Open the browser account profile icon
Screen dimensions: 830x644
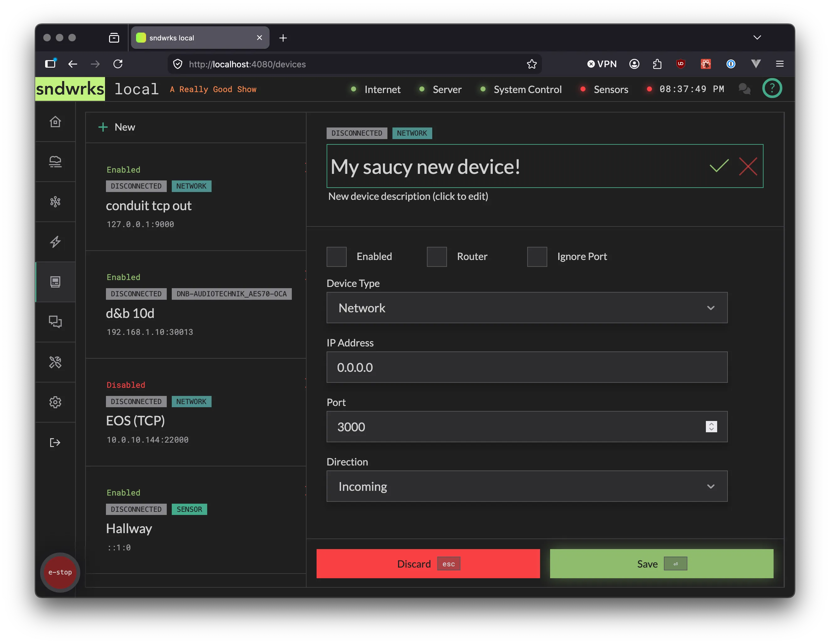coord(634,64)
